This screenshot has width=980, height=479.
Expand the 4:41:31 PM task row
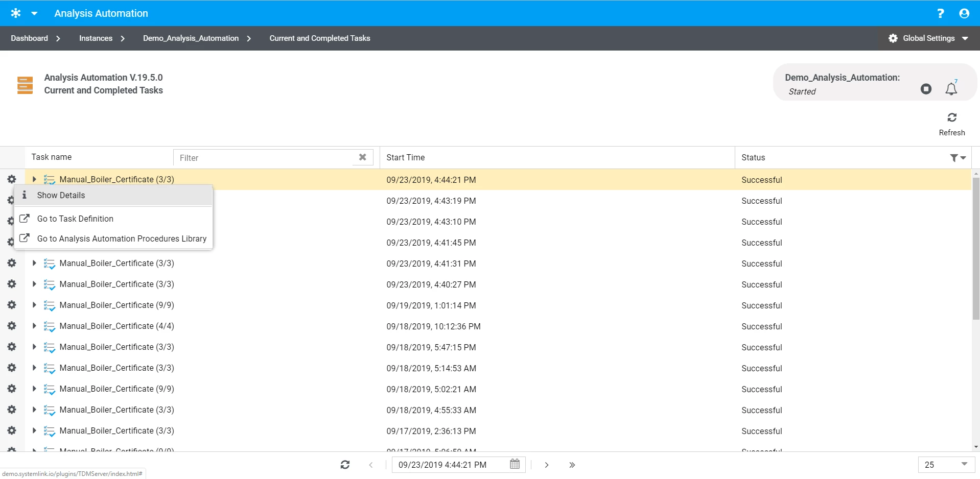coord(34,263)
